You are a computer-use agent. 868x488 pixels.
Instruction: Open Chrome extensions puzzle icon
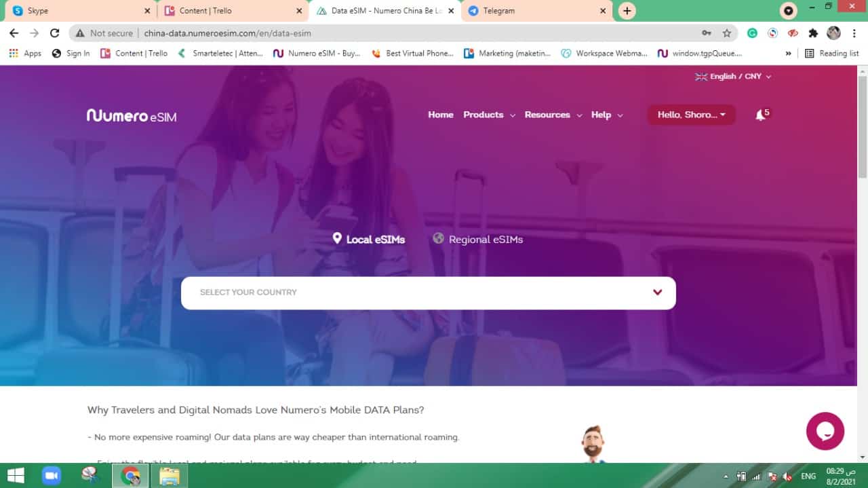813,33
